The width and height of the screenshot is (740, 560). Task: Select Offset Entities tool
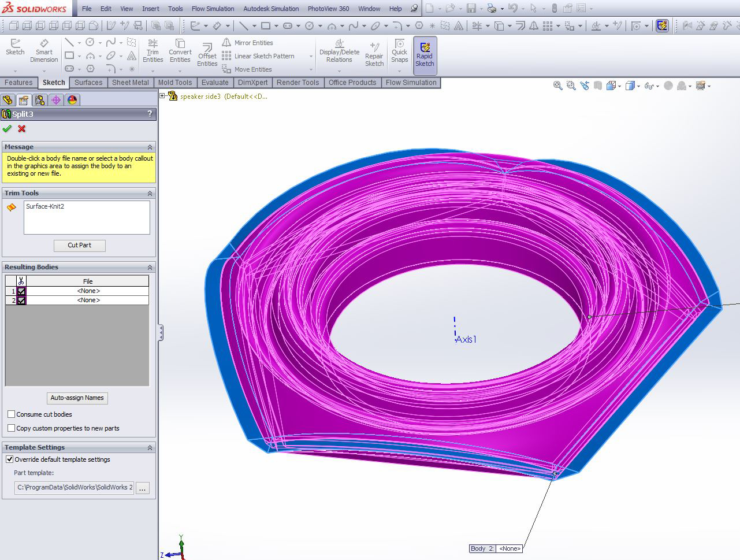207,55
